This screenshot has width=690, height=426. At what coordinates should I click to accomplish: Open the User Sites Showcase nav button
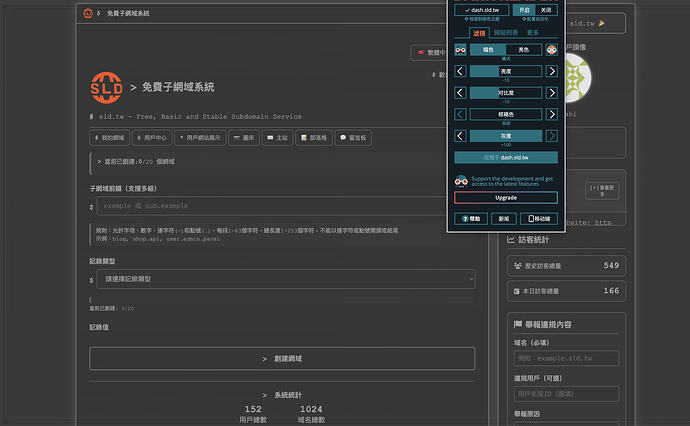click(200, 138)
